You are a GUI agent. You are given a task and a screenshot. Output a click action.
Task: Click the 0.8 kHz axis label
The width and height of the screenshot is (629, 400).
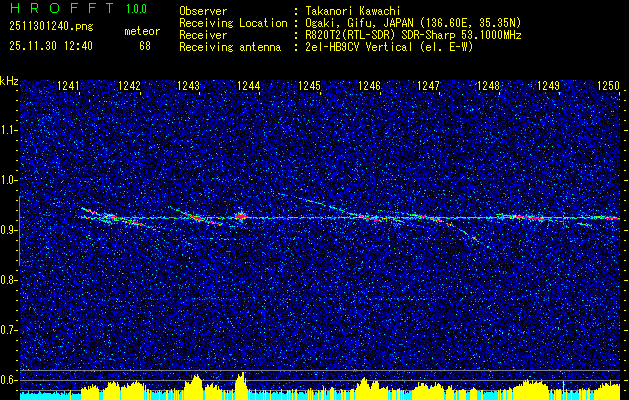[x=8, y=280]
